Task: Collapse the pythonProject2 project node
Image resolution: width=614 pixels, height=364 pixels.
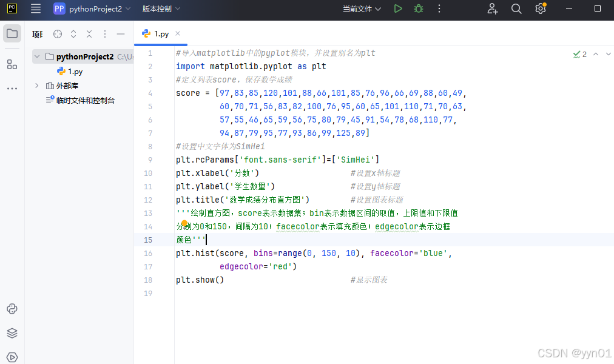Action: tap(36, 56)
